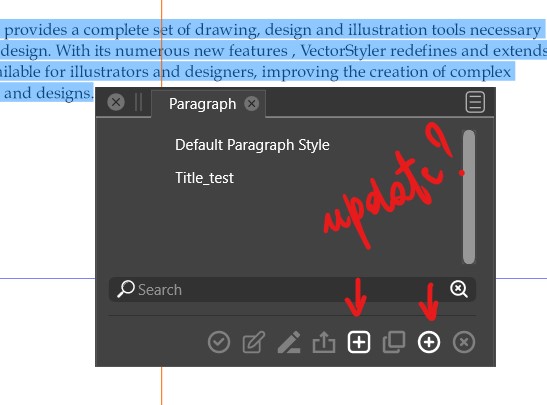Screen dimensions: 547x405
Task: Click the circle plus add style icon
Action: (x=429, y=342)
